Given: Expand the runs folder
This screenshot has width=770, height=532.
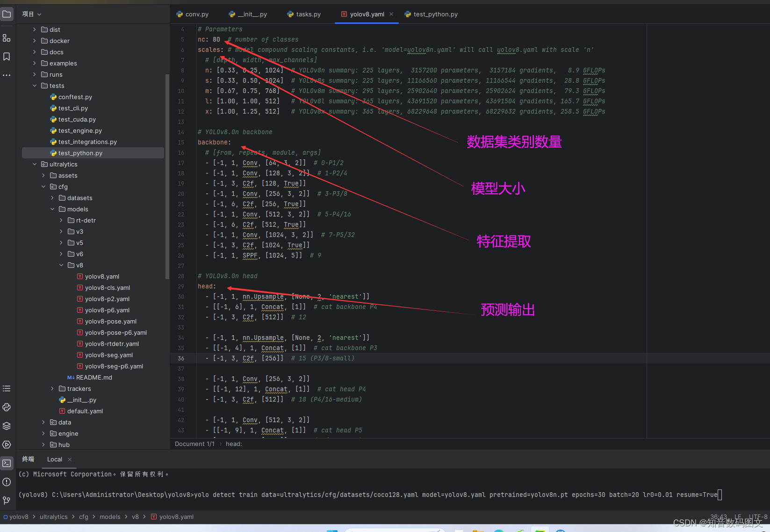Looking at the screenshot, I should pos(35,74).
